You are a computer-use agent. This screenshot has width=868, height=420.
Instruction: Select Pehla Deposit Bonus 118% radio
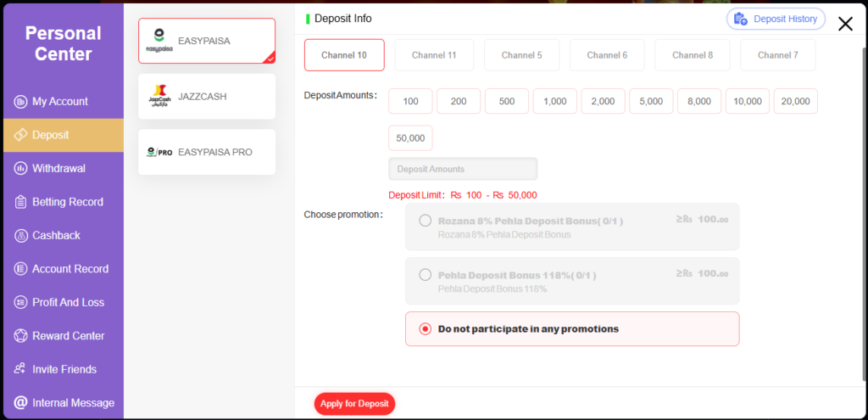point(426,275)
